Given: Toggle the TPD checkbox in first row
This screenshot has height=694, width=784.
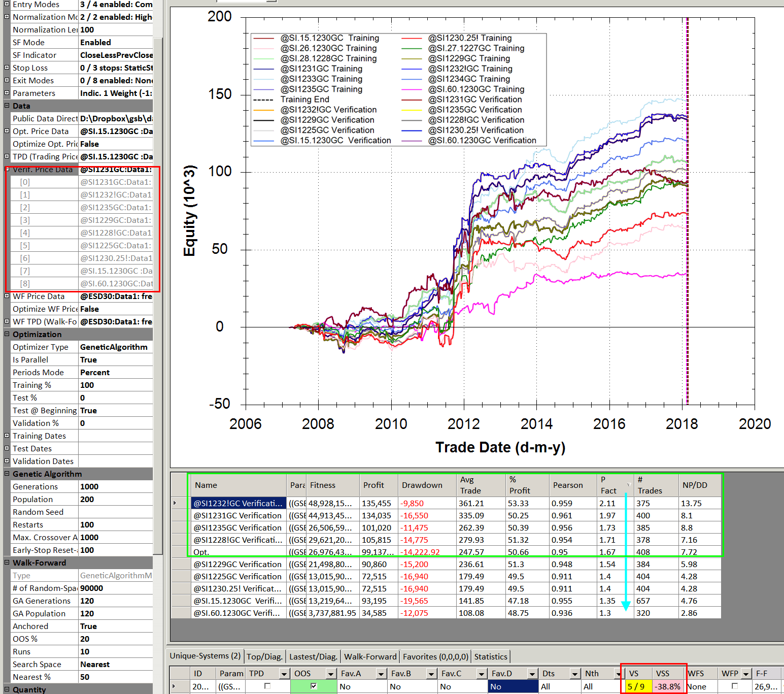Looking at the screenshot, I should (267, 686).
